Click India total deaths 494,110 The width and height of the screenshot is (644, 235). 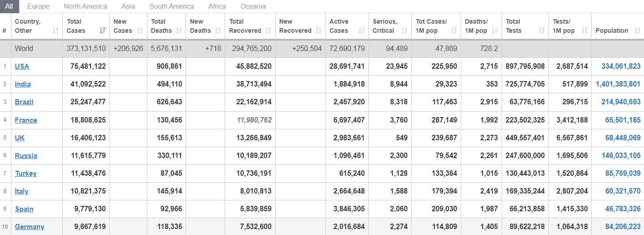click(x=169, y=84)
